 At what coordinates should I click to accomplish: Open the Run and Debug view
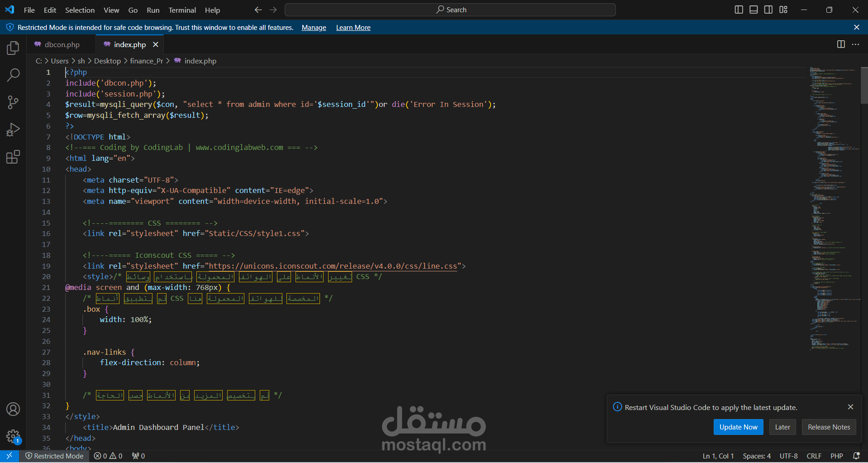[13, 130]
